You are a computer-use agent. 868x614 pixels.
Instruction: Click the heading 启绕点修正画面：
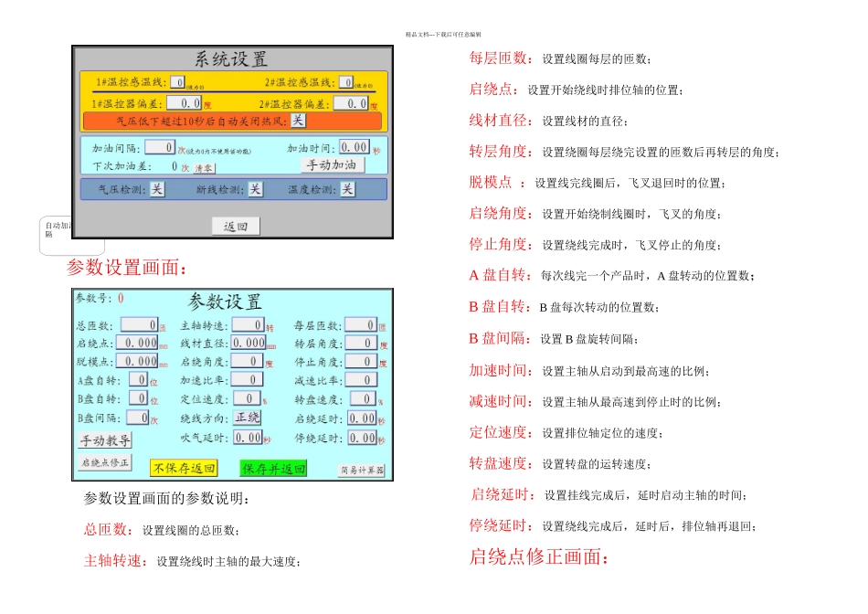tap(539, 556)
